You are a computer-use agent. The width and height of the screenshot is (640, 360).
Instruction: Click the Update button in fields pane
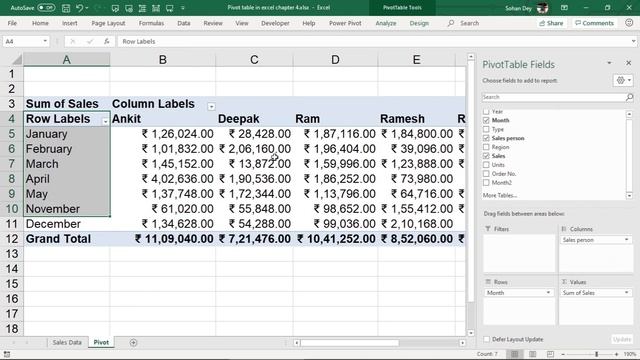point(622,339)
